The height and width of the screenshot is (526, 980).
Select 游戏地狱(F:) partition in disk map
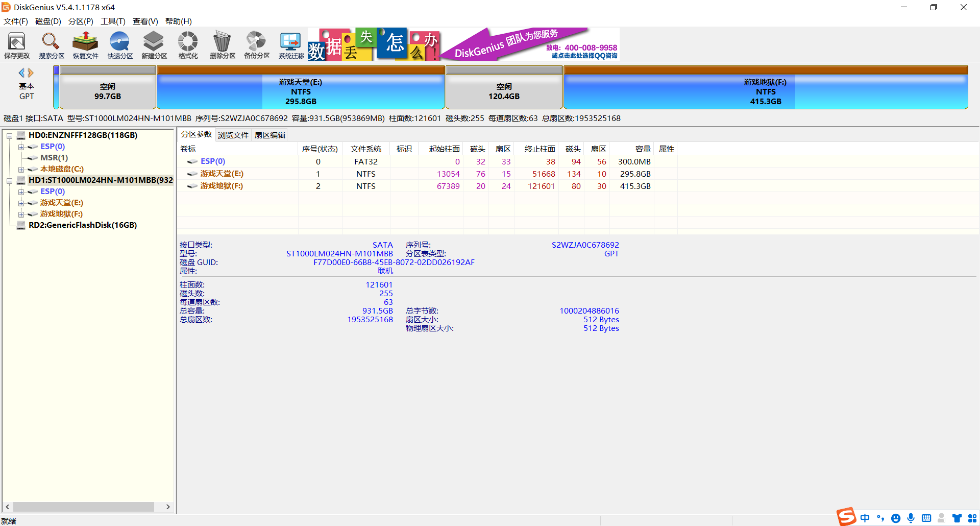click(x=766, y=87)
